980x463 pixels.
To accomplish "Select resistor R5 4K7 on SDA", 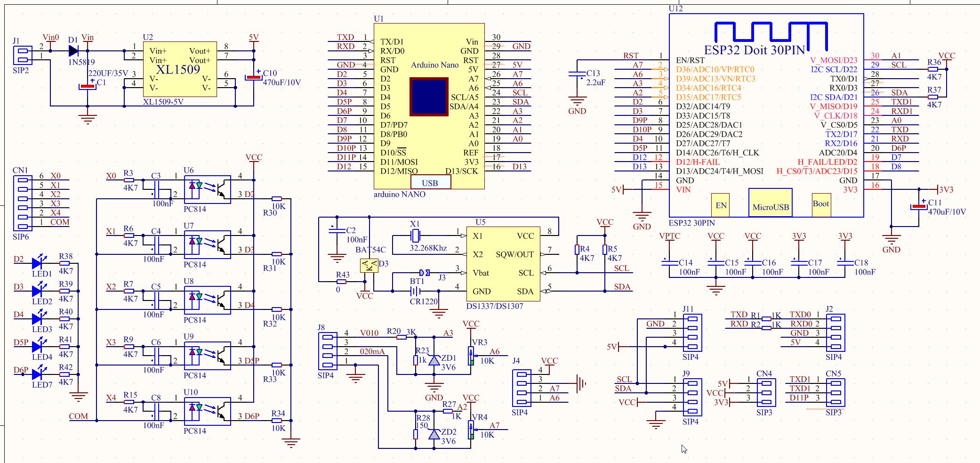I will [x=605, y=250].
